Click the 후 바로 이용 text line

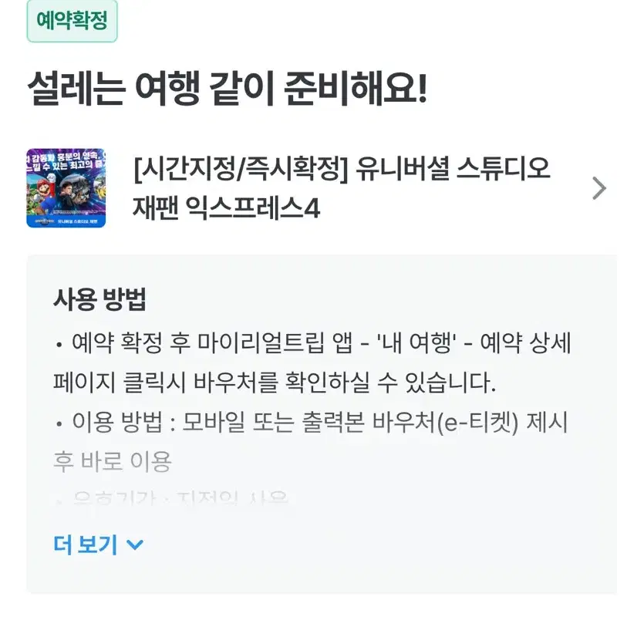pyautogui.click(x=112, y=462)
